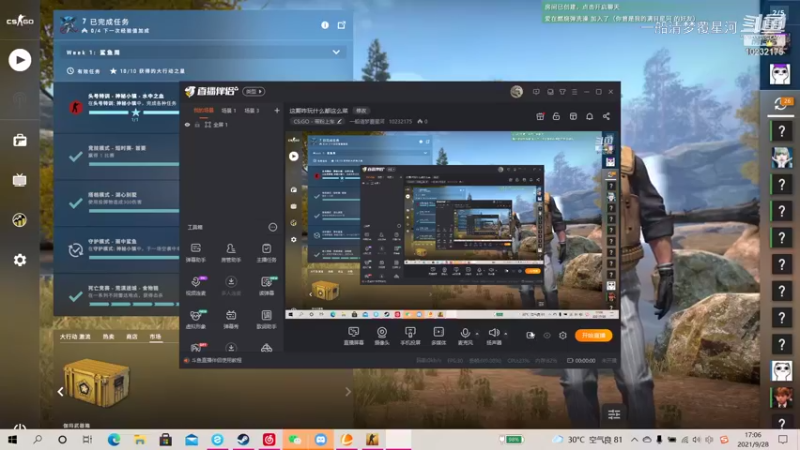Open the CS:GO inventory briefcase icon
Viewport: 800px width, 450px height.
[x=19, y=140]
